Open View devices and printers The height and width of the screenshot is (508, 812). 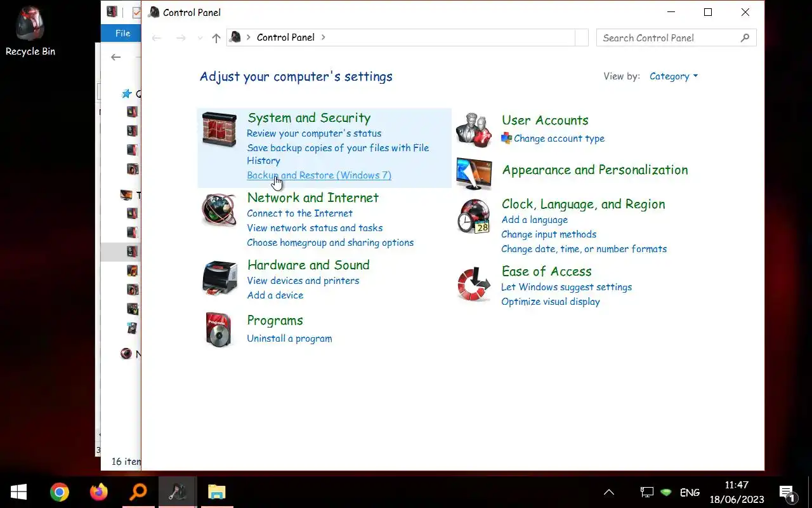pyautogui.click(x=303, y=281)
